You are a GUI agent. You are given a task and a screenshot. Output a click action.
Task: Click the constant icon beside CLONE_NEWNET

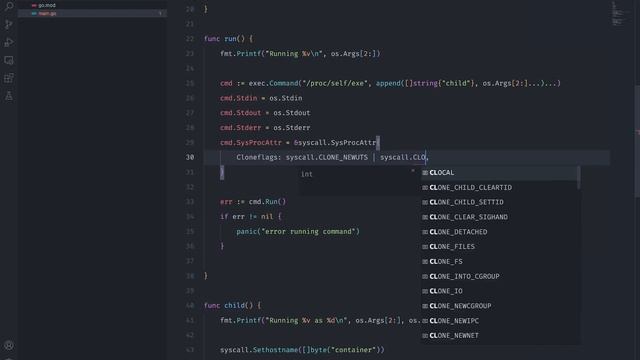pos(425,336)
